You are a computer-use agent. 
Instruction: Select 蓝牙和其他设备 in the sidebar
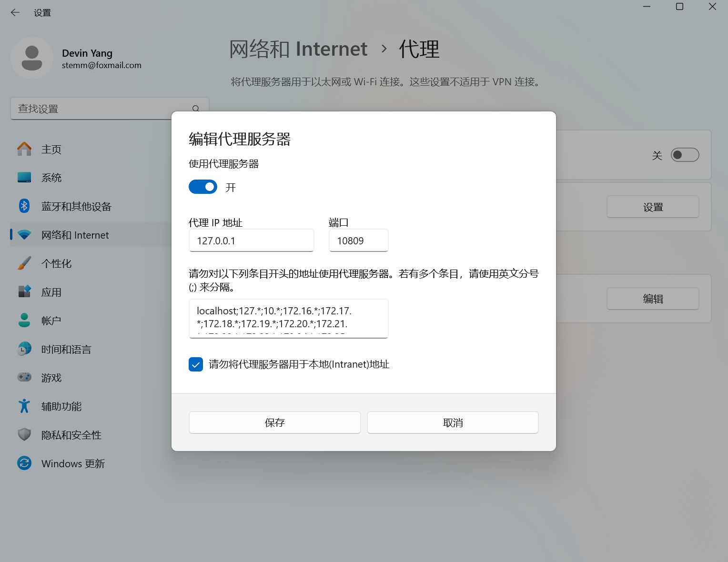(76, 206)
